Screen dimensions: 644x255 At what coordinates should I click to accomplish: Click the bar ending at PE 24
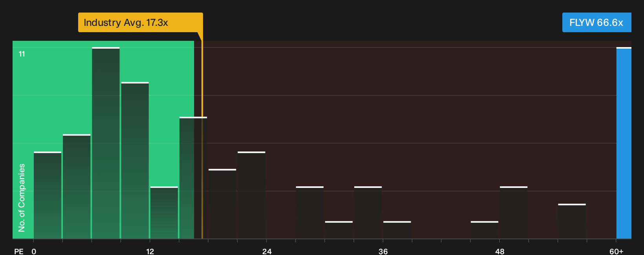click(x=251, y=195)
